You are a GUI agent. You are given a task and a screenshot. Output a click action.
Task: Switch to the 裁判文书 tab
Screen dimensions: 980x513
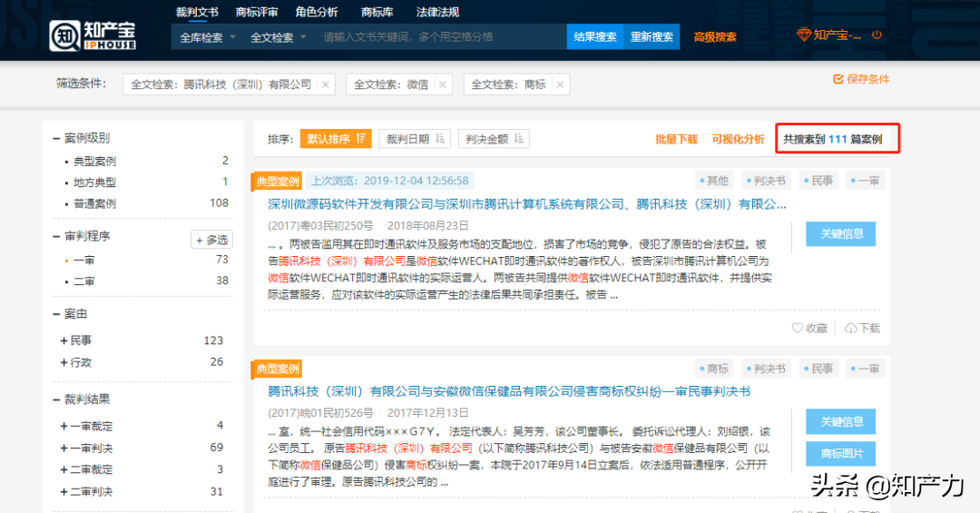(197, 12)
